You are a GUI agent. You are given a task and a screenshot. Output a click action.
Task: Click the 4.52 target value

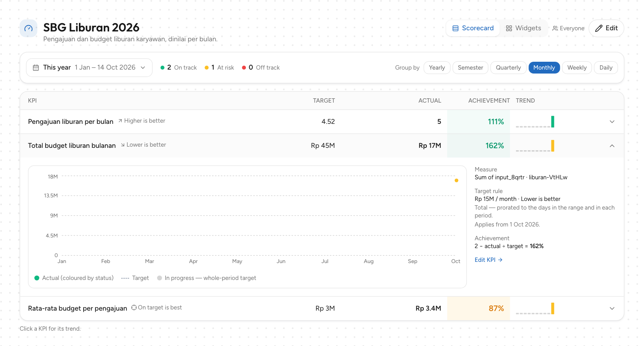pos(328,121)
